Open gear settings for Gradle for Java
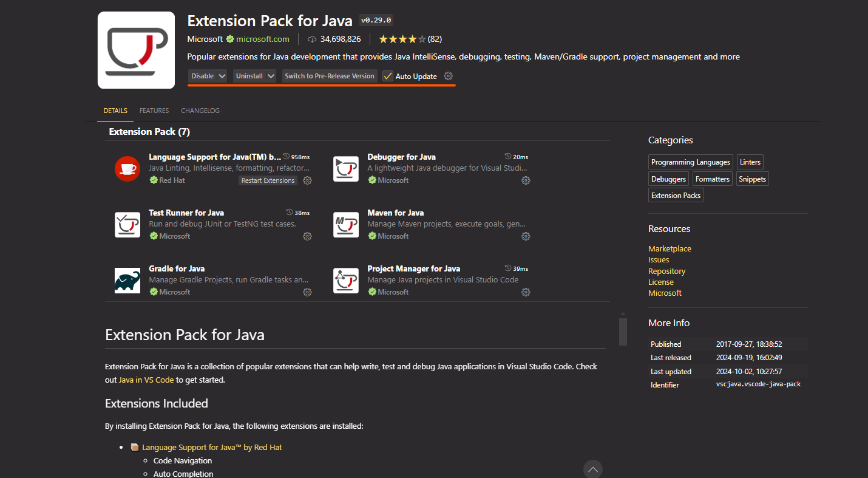Viewport: 868px width, 478px height. click(307, 292)
